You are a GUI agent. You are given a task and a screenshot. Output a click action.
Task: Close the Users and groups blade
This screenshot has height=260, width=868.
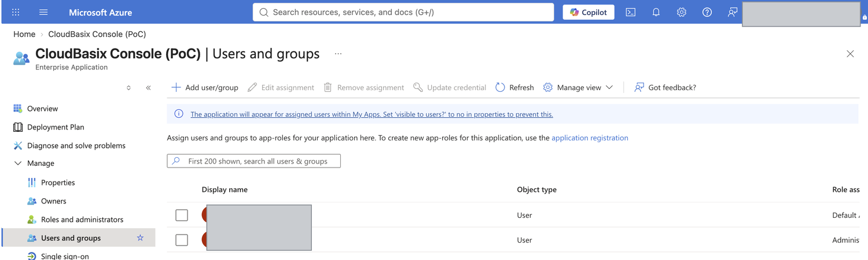pyautogui.click(x=850, y=54)
